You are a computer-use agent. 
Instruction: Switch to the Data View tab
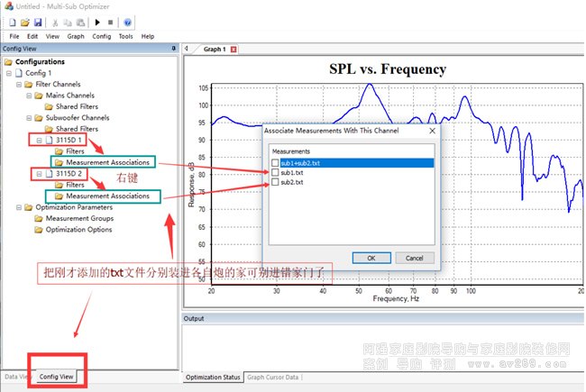pyautogui.click(x=15, y=377)
